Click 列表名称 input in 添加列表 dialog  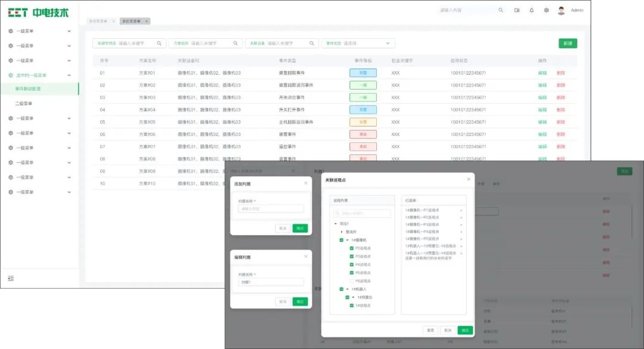tap(271, 209)
